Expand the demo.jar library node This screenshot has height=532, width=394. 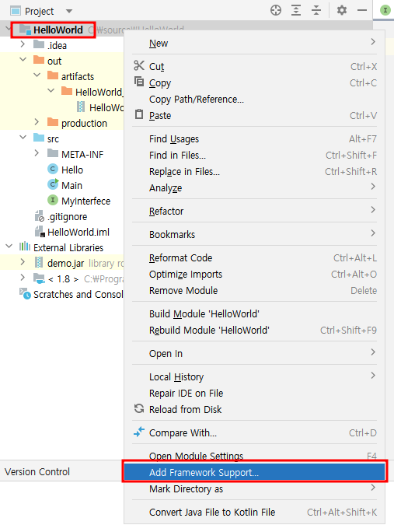tap(23, 261)
